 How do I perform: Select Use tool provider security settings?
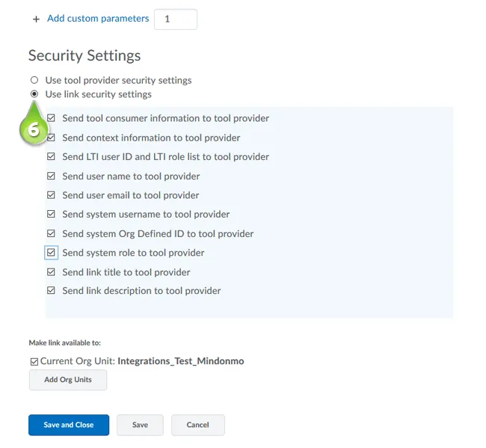(x=34, y=80)
